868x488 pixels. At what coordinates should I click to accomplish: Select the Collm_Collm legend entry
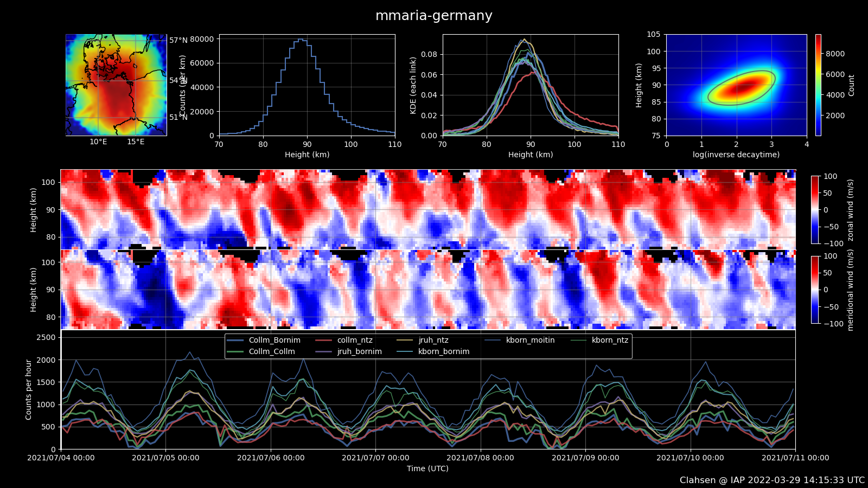261,352
